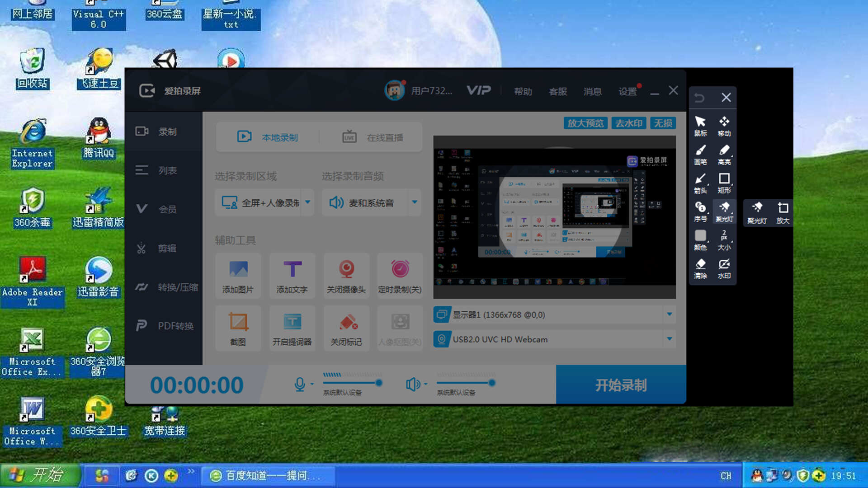
Task: Open the PDF转换 section
Action: 164,326
